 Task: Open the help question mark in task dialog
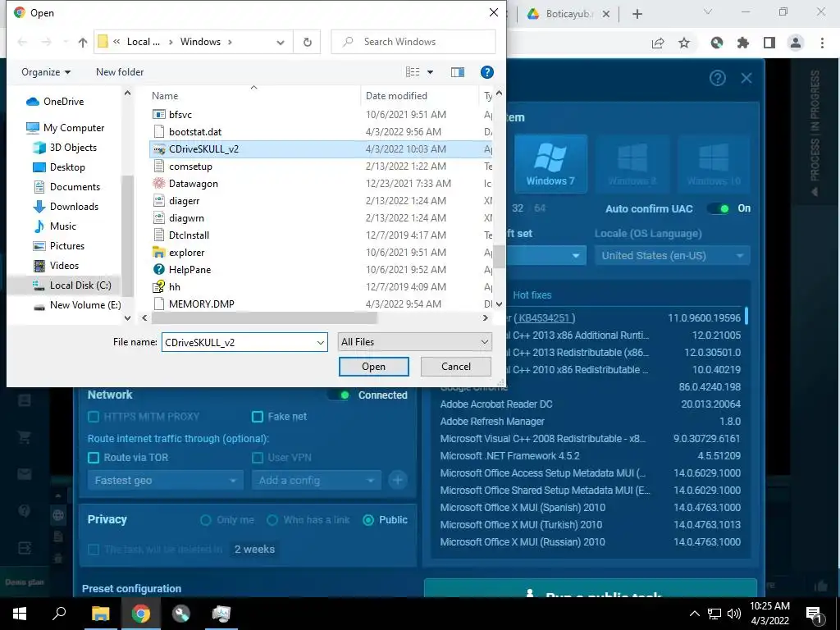coord(717,78)
